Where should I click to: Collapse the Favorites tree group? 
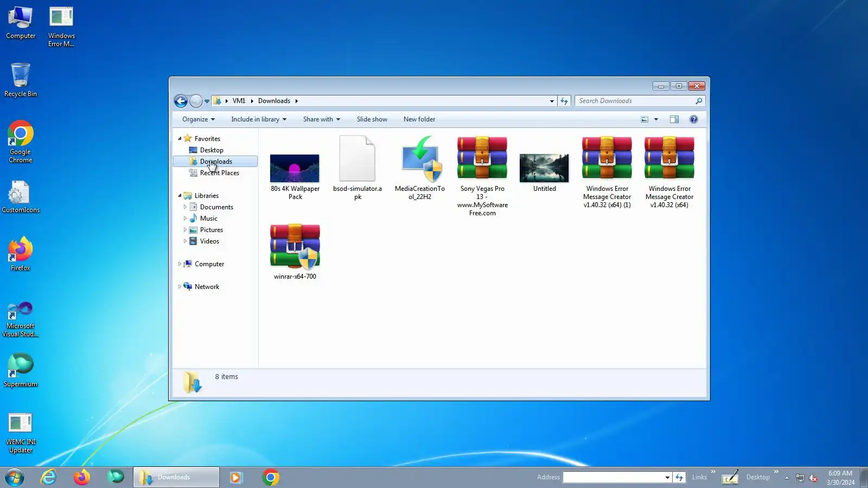coord(180,139)
